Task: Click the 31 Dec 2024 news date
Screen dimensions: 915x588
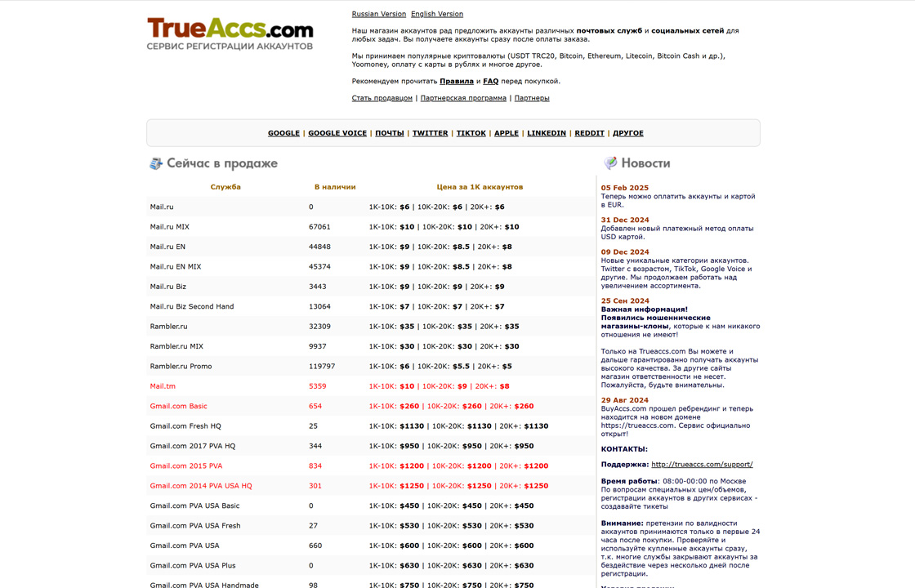Action: click(x=625, y=220)
